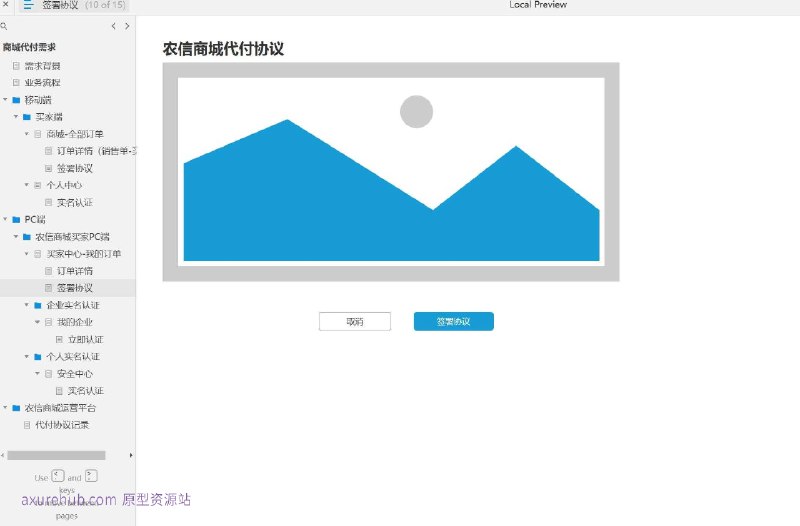Click the sidebar horizontal scrollbar thumb
This screenshot has width=800, height=526.
[x=56, y=455]
